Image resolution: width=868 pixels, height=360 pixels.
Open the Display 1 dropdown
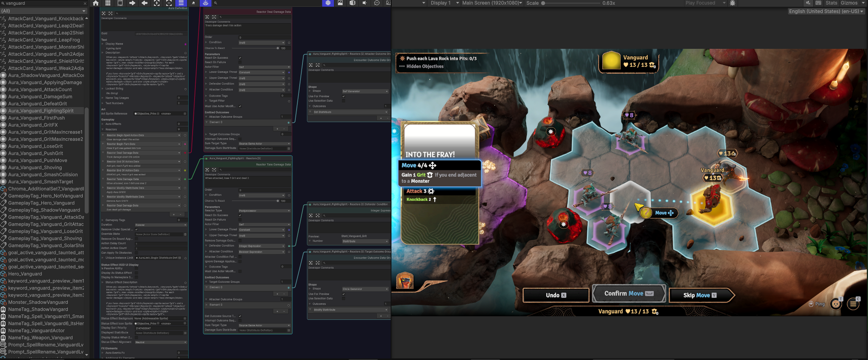pos(443,3)
